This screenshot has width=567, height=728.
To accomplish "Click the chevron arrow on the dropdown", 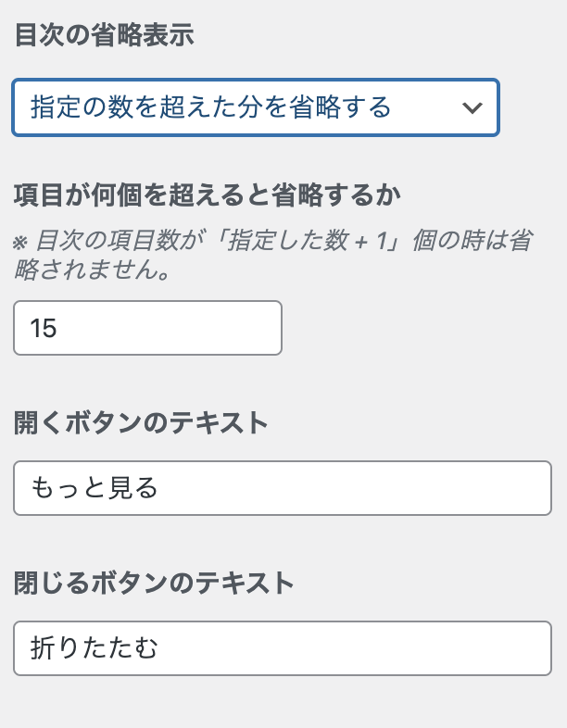I will click(x=472, y=108).
